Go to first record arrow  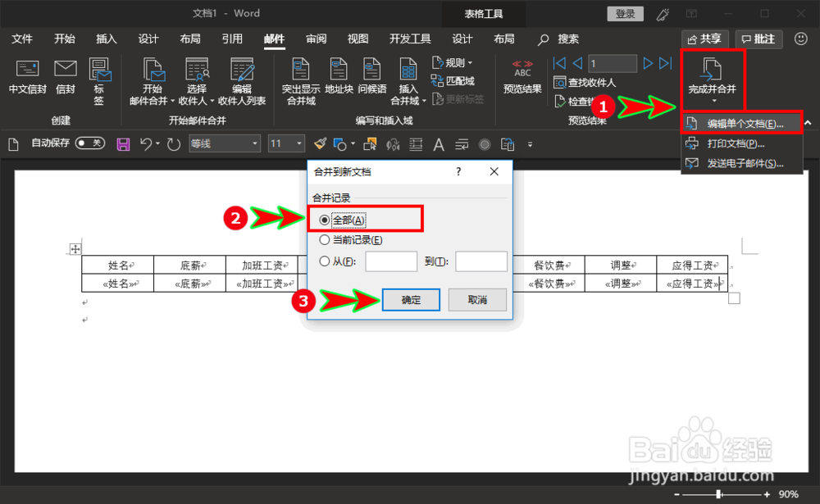pyautogui.click(x=559, y=63)
